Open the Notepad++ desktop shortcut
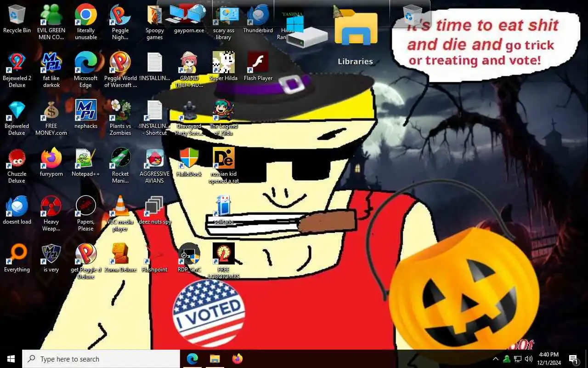Screen dimensions: 588x368 (86, 162)
